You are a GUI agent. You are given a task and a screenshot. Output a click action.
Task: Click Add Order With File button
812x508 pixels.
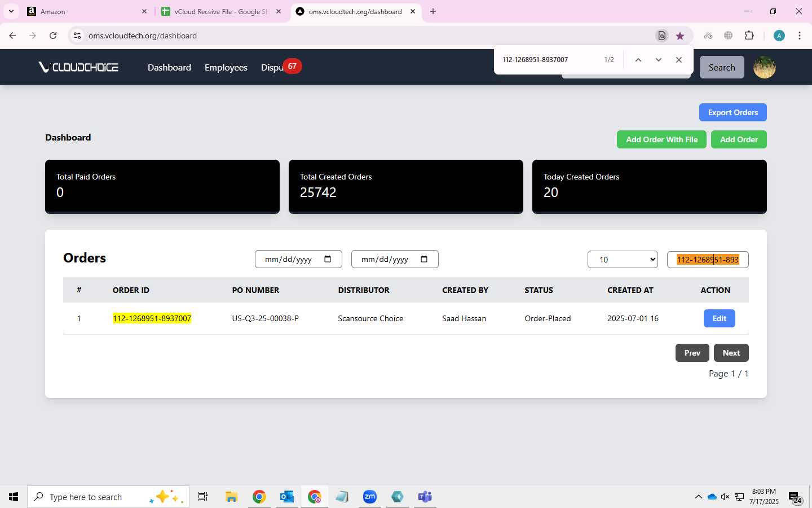[661, 139]
